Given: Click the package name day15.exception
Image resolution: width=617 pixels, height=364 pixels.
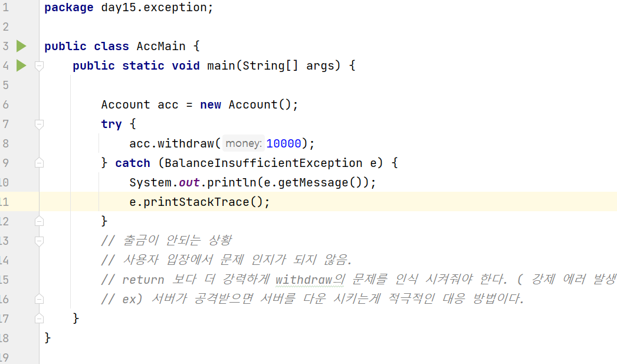Looking at the screenshot, I should coord(153,8).
